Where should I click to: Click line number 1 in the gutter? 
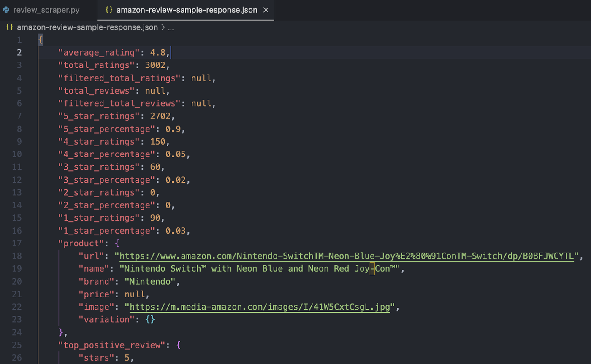(19, 40)
